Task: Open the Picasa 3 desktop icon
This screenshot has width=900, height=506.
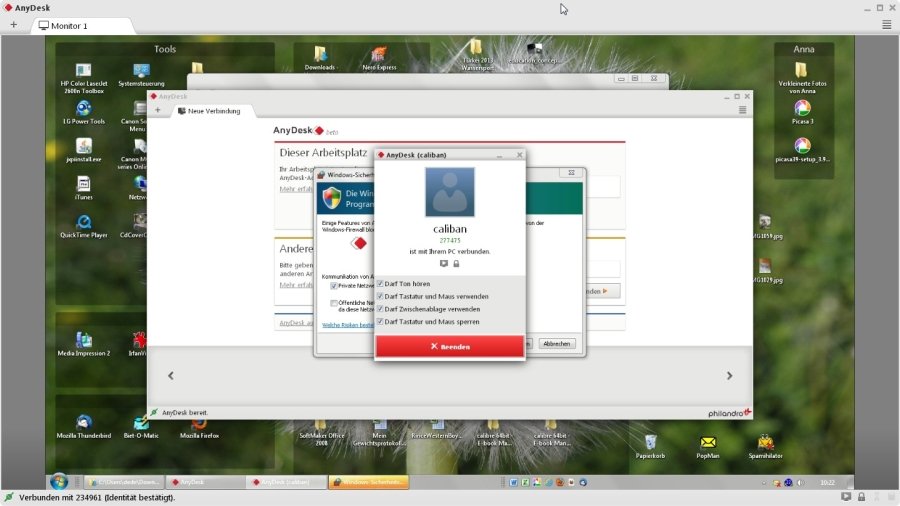Action: (802, 112)
